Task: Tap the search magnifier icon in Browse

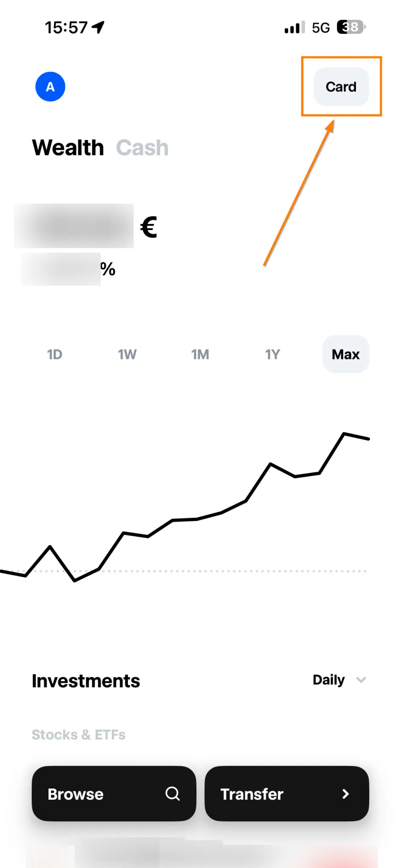Action: tap(172, 793)
